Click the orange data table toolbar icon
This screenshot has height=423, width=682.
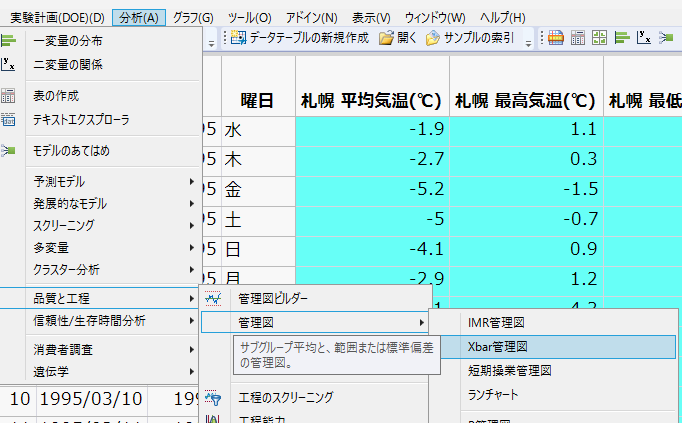pyautogui.click(x=556, y=38)
